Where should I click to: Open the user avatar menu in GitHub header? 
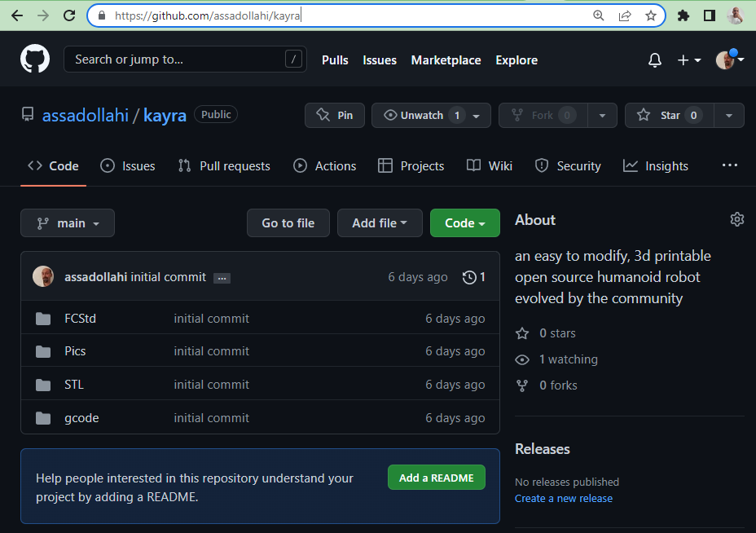[729, 59]
